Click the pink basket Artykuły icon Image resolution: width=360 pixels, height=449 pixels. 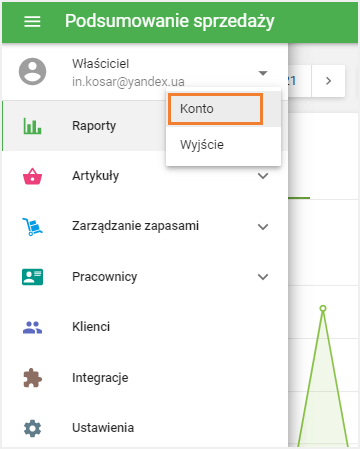[32, 176]
